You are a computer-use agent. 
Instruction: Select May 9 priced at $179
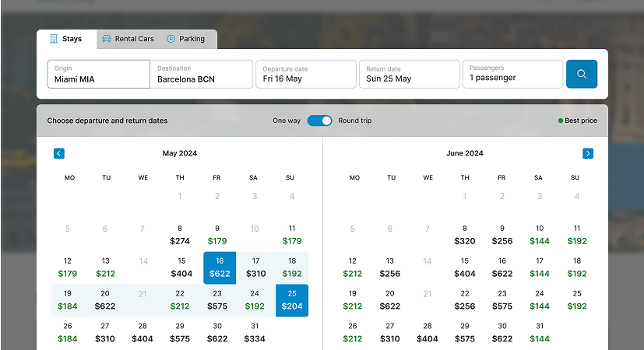[x=217, y=235]
